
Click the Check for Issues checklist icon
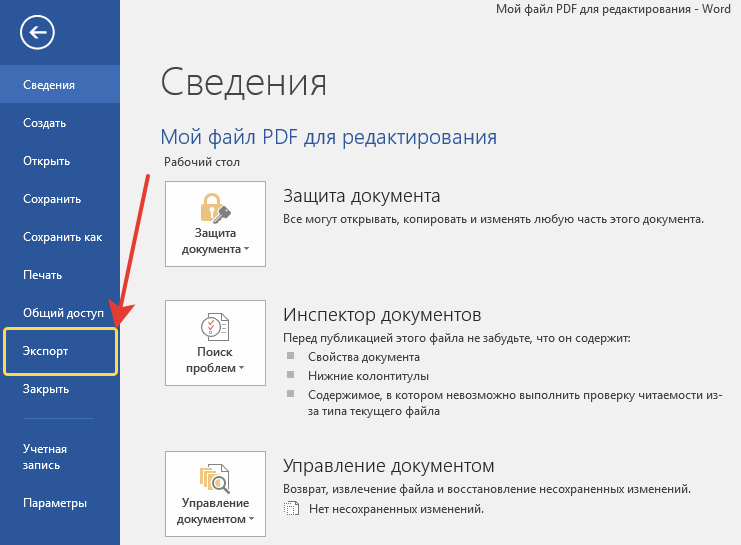(x=215, y=327)
